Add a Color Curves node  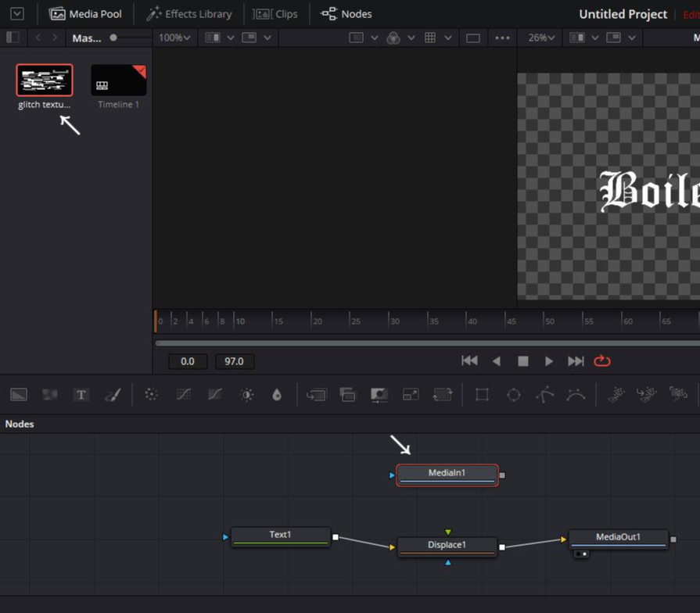pos(184,395)
